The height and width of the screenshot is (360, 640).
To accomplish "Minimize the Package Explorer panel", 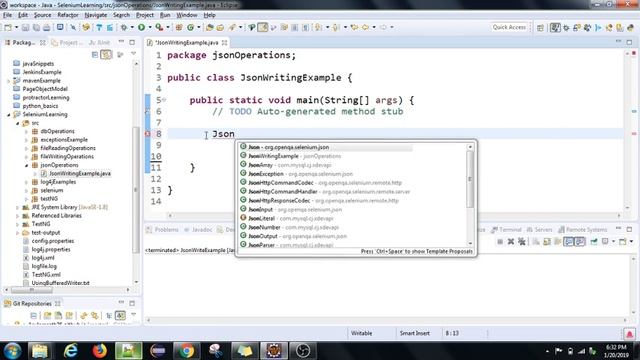I will 121,42.
